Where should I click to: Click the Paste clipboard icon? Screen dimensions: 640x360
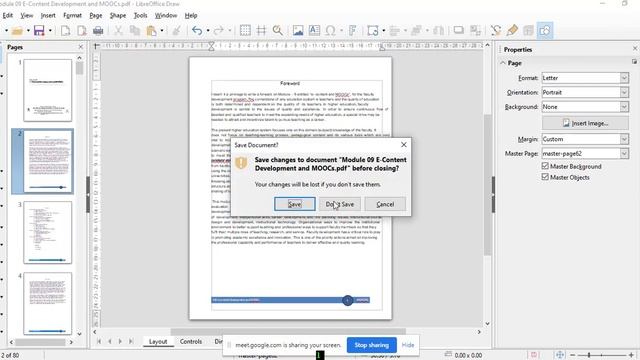pos(151,31)
